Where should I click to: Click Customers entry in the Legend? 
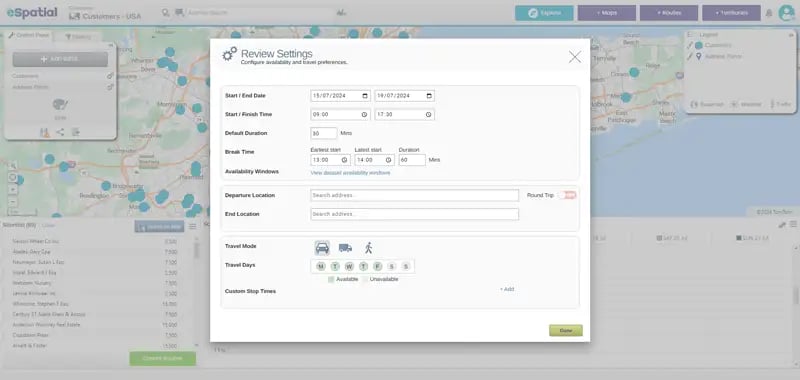pyautogui.click(x=717, y=45)
